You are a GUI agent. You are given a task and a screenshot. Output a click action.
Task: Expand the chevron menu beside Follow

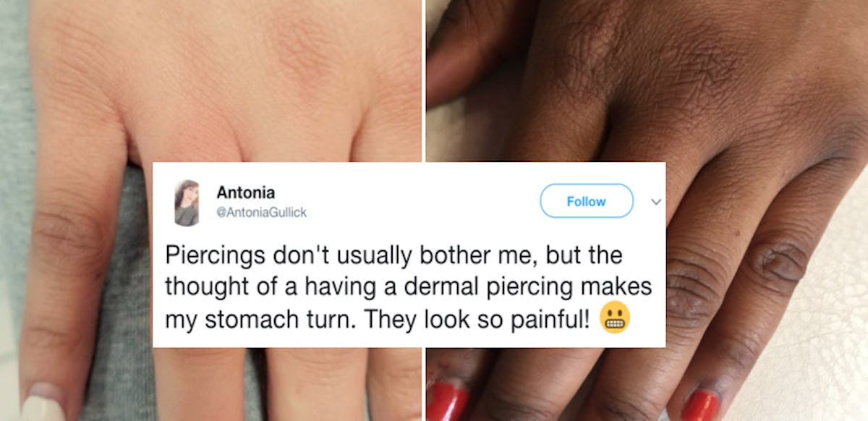pos(657,202)
